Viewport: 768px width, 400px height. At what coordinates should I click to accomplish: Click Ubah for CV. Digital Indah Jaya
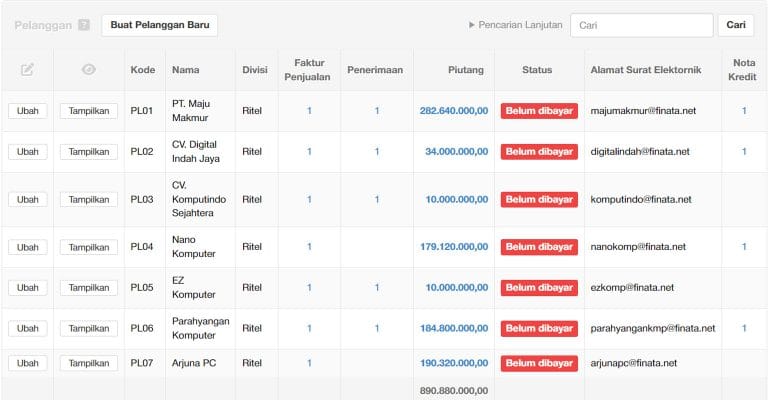coord(27,152)
